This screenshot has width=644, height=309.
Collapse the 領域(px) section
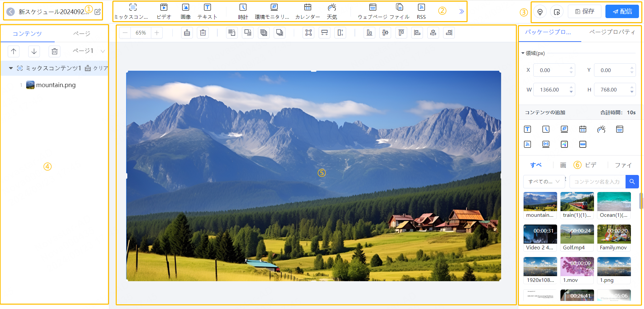[x=523, y=53]
